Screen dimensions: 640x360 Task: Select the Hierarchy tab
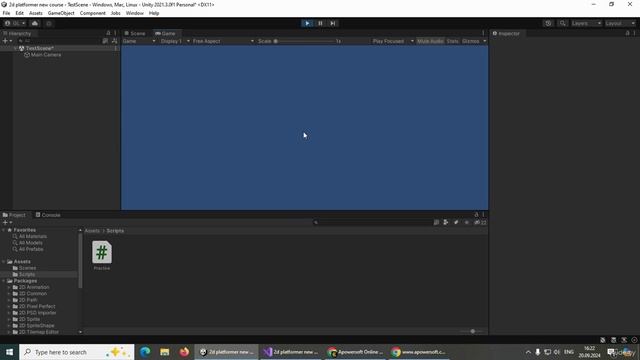click(x=17, y=33)
